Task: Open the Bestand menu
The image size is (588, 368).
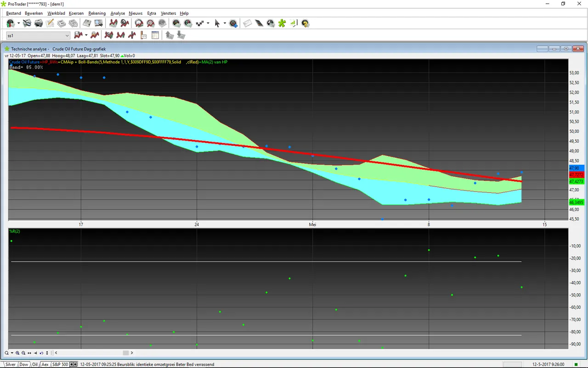Action: 14,13
